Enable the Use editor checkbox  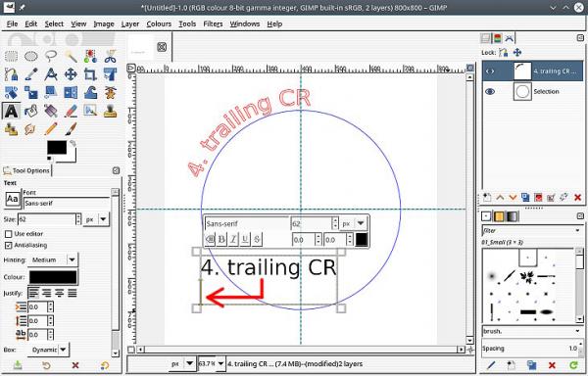click(x=8, y=234)
